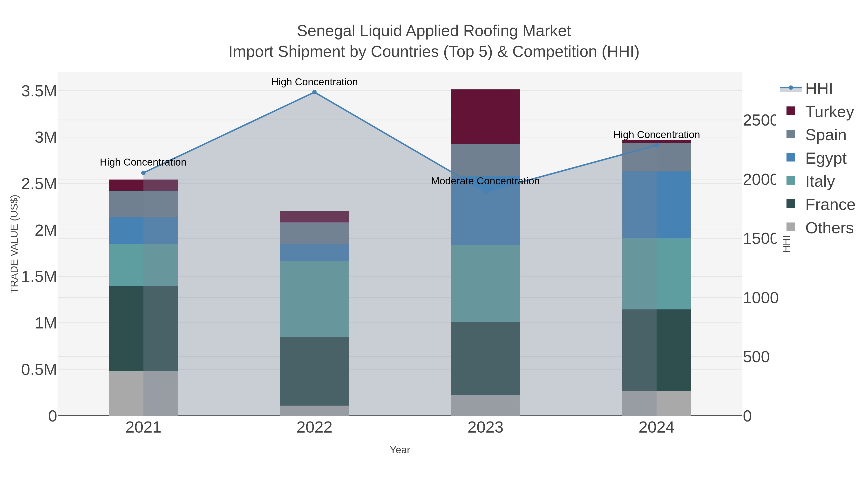The width and height of the screenshot is (868, 488).
Task: Click the 1000 tick on HHI axis
Action: (x=760, y=298)
